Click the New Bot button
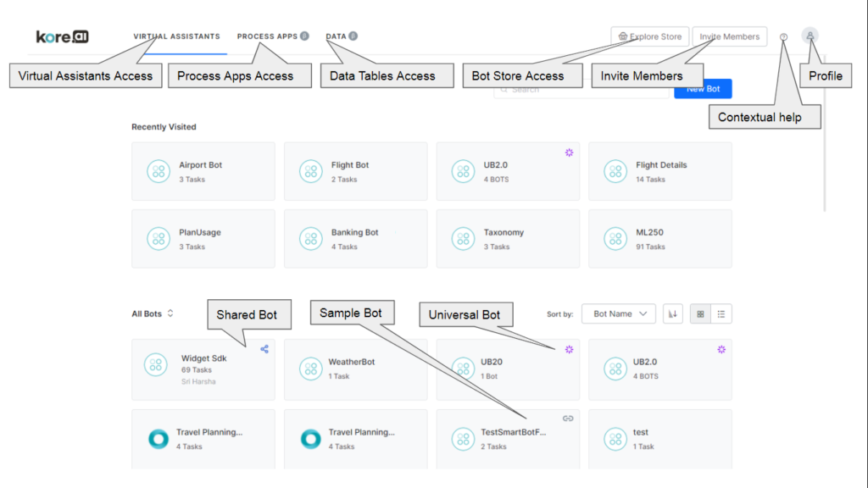 [703, 88]
